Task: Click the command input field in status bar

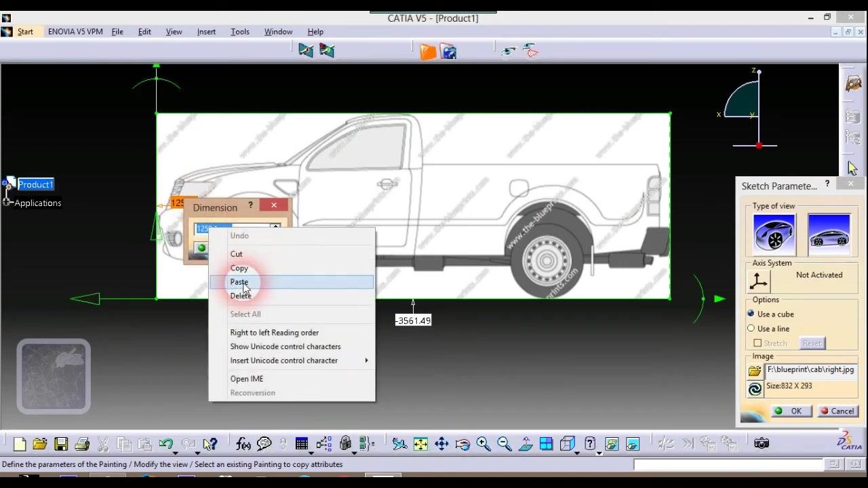Action: (728, 464)
